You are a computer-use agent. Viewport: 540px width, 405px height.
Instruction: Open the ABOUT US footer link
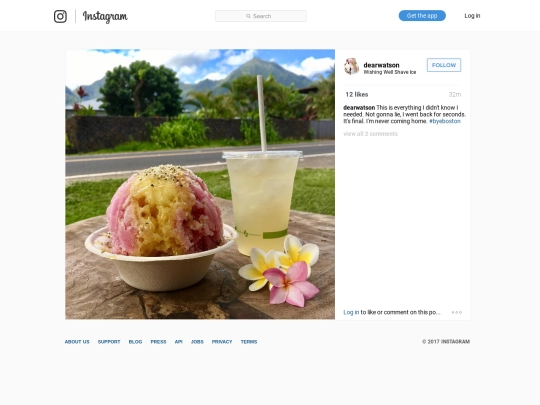77,342
